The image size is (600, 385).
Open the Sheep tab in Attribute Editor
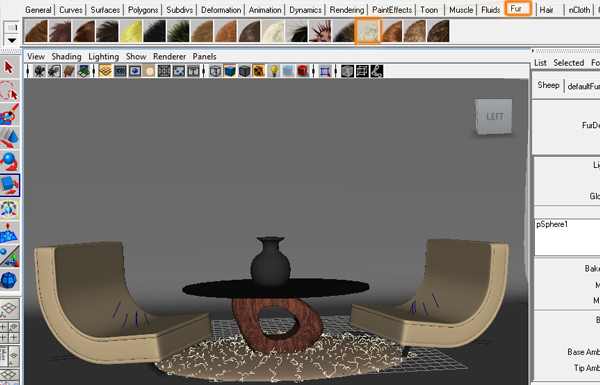pos(548,85)
